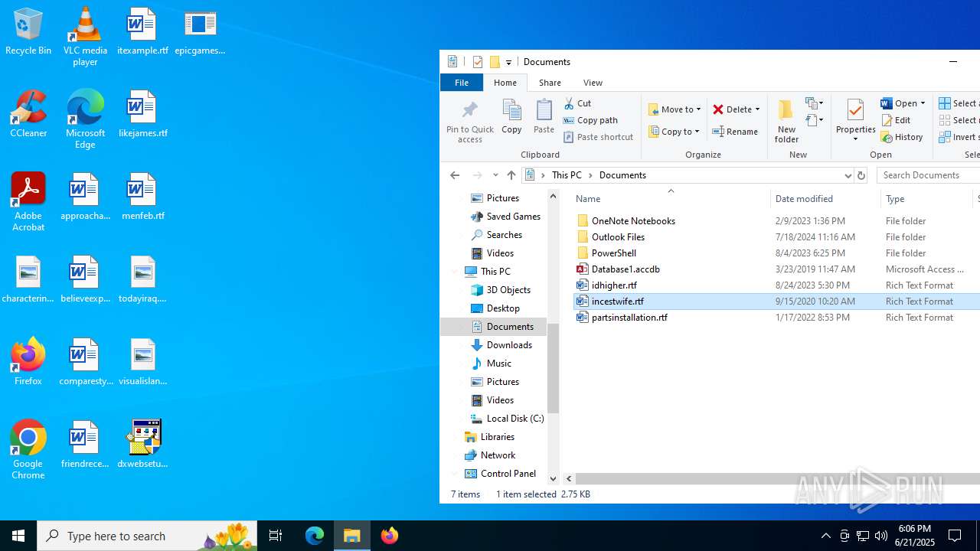Click Paste shortcut in ribbon
Viewport: 980px width, 551px height.
[598, 137]
